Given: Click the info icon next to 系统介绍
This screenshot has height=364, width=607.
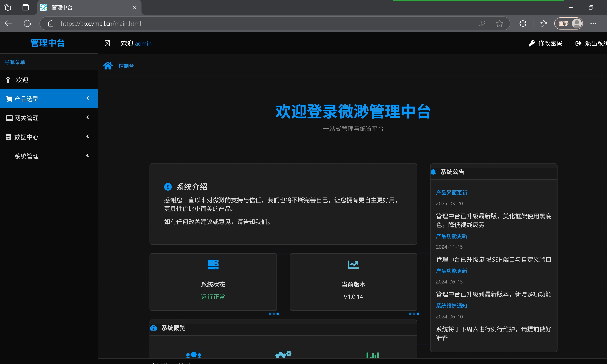Looking at the screenshot, I should click(x=168, y=187).
